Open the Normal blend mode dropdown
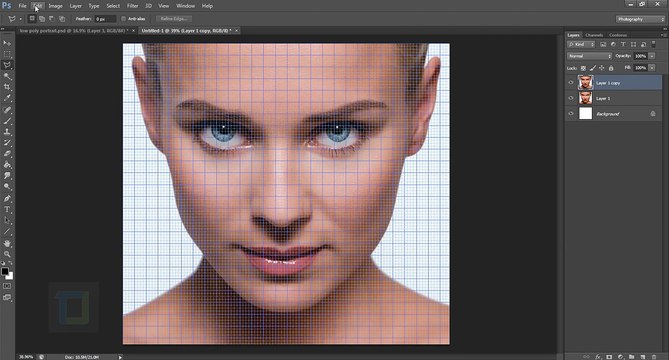669x360 pixels. [x=589, y=56]
